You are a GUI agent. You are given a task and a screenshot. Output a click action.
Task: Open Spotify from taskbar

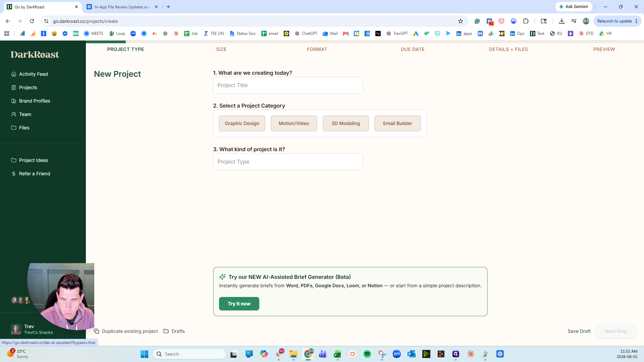point(367,354)
